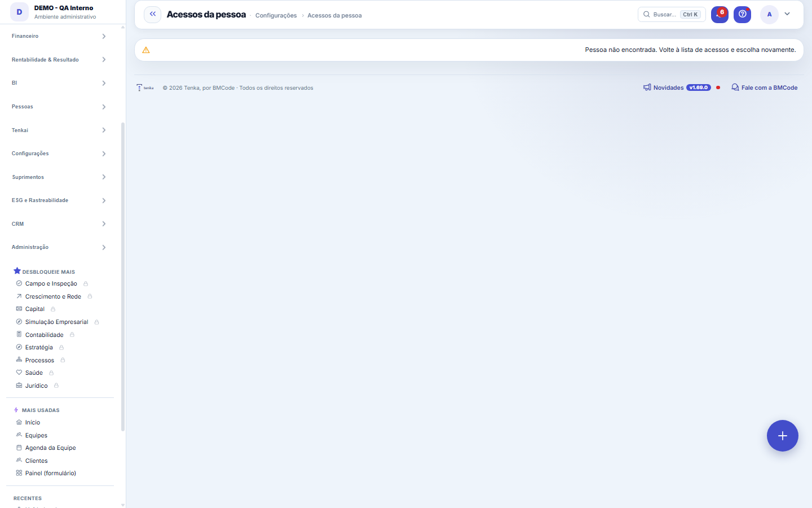Viewport: 812px width, 508px height.
Task: Click the floating plus add button
Action: 783,436
